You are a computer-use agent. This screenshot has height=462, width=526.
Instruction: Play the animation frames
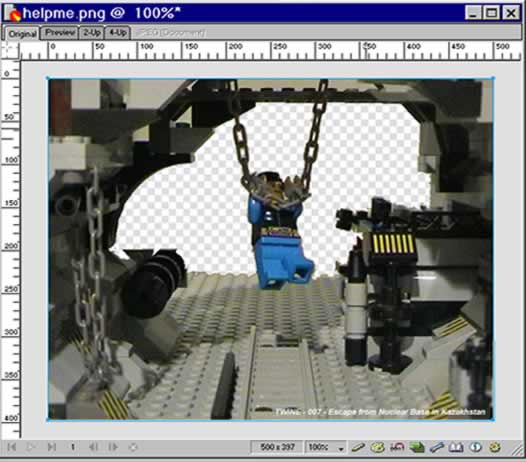pyautogui.click(x=31, y=447)
